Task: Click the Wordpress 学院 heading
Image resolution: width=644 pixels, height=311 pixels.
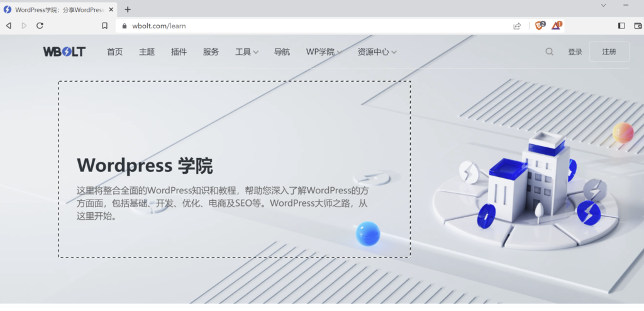Action: 145,166
